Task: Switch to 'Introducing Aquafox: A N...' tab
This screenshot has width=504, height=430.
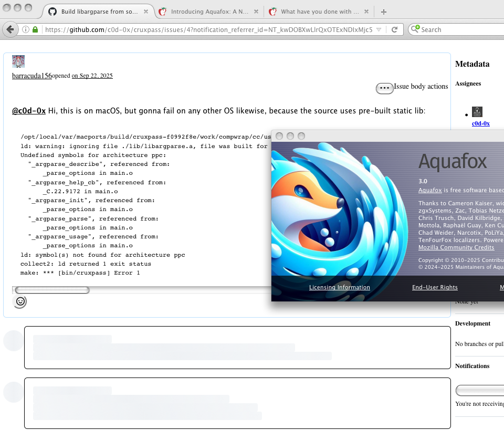Action: pyautogui.click(x=209, y=12)
